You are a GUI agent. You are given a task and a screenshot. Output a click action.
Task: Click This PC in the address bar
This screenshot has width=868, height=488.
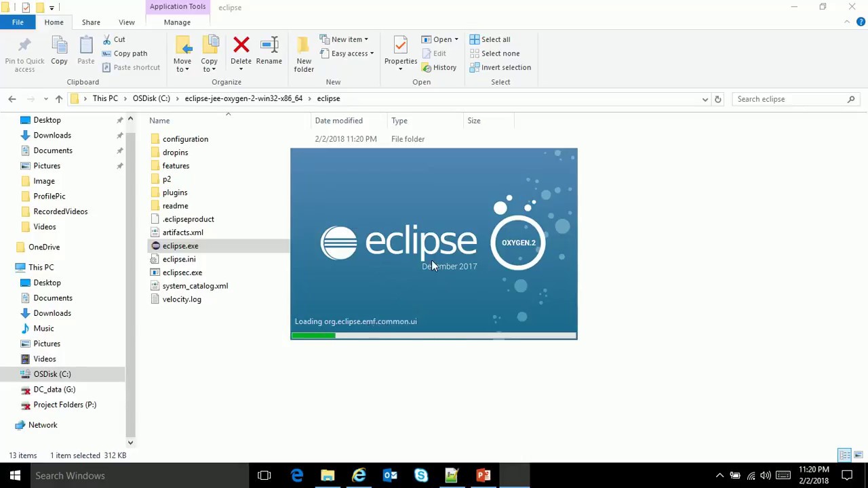pyautogui.click(x=105, y=98)
